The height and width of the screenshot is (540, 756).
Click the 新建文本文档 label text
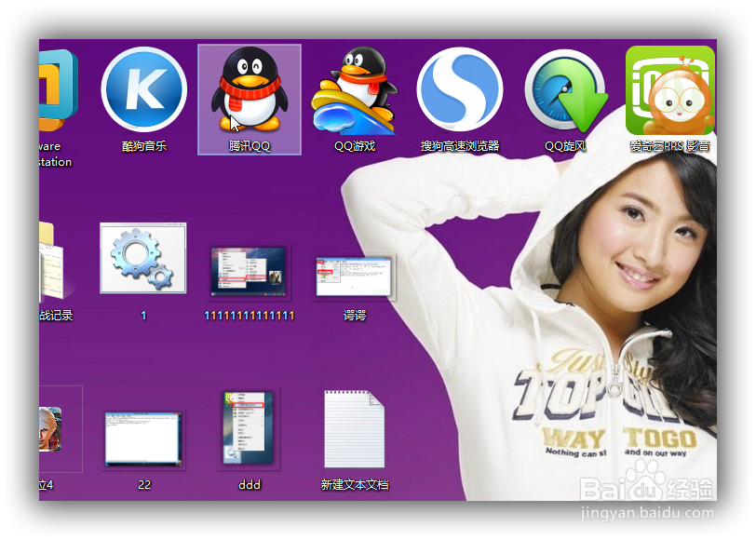[355, 484]
